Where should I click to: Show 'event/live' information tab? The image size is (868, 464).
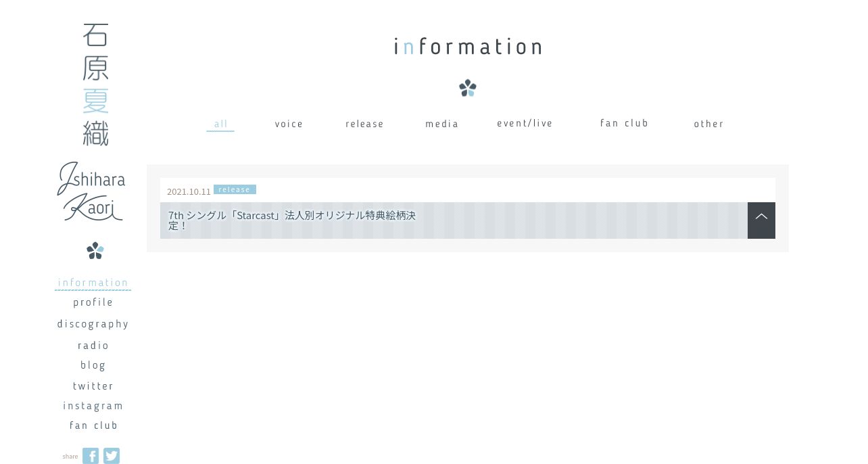click(x=525, y=123)
